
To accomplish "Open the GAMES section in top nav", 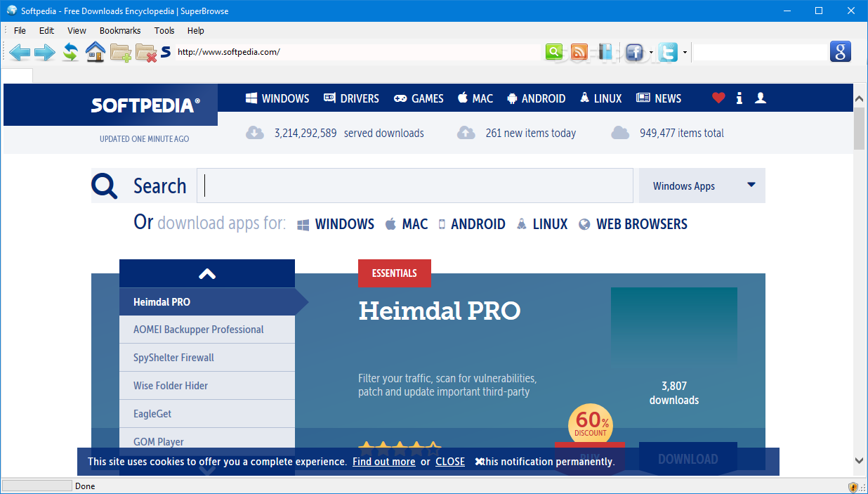I will coord(419,98).
